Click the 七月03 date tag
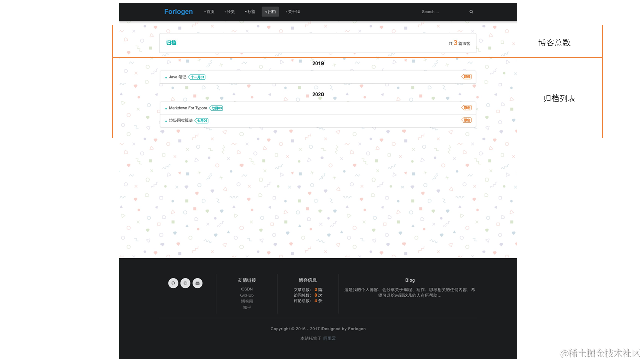Image resolution: width=644 pixels, height=362 pixels. [216, 108]
